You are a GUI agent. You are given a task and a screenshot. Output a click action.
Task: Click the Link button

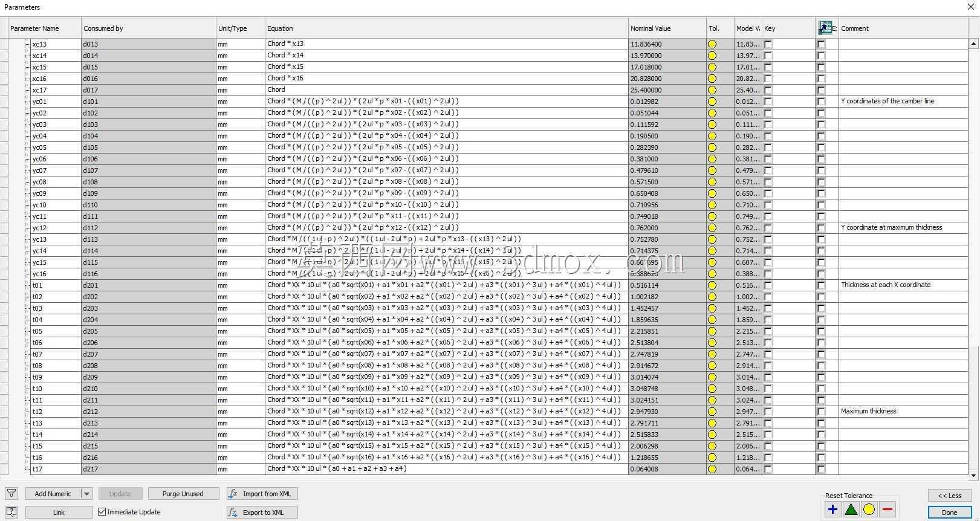59,513
